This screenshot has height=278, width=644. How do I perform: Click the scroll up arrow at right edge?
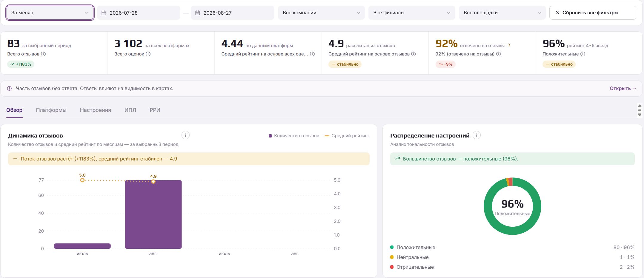(x=640, y=106)
